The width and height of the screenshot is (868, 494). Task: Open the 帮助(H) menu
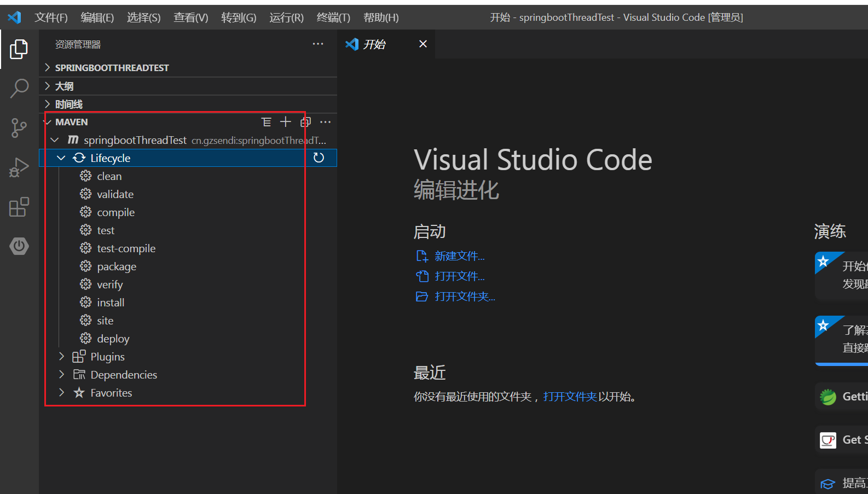[x=381, y=18]
